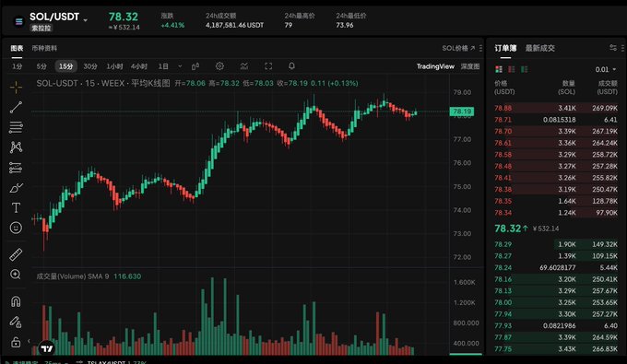Open the SOL价格 link
Screen dimensions: 627x364
tap(458, 48)
